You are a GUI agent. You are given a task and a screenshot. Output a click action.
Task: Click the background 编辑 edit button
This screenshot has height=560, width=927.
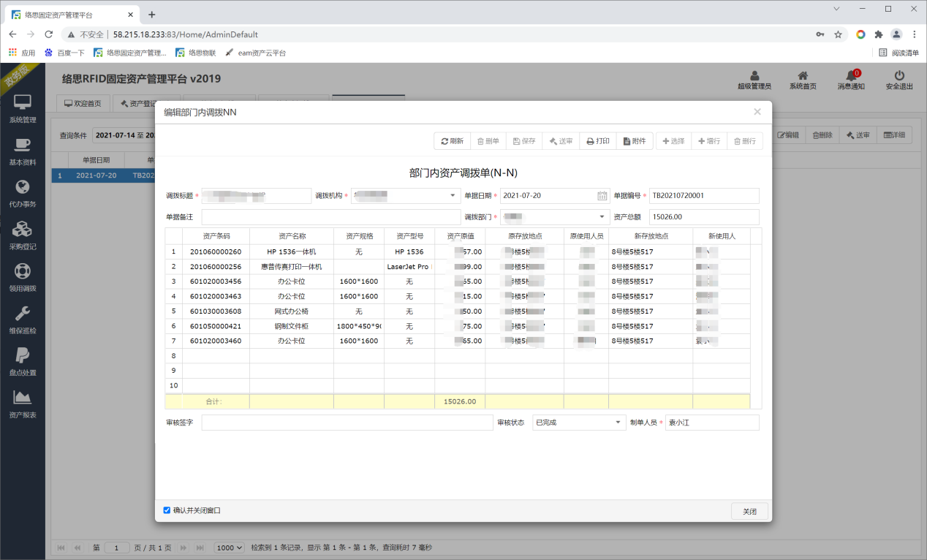788,135
